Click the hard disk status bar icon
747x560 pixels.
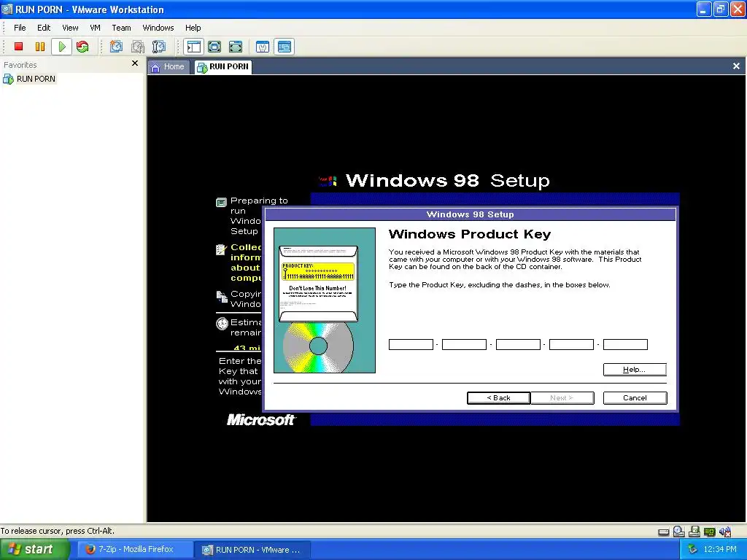click(664, 532)
